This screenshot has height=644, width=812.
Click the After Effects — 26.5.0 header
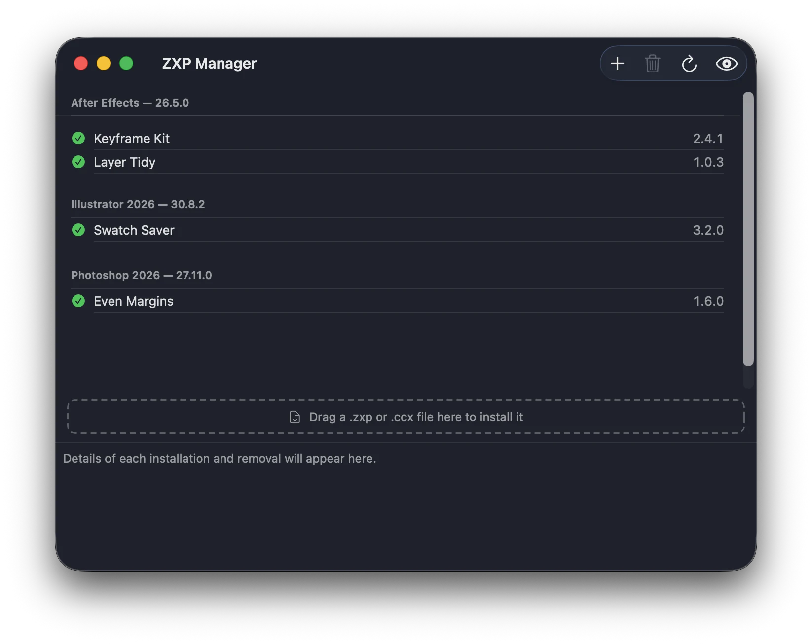tap(130, 103)
